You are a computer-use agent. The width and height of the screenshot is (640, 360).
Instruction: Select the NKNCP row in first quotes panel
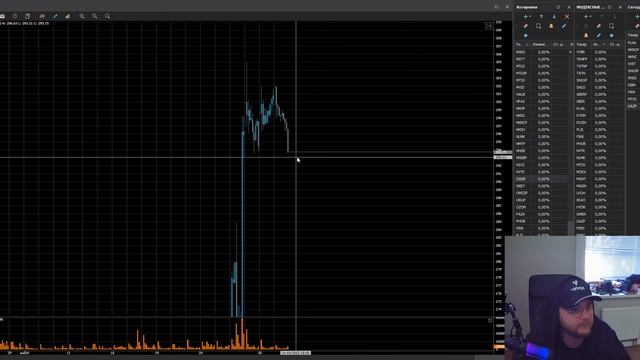541,122
